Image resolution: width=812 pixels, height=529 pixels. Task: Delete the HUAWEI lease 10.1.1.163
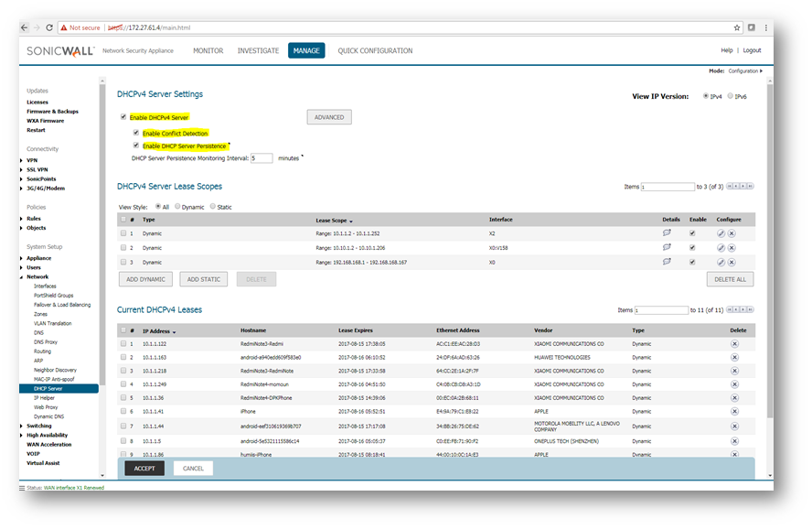click(x=734, y=357)
